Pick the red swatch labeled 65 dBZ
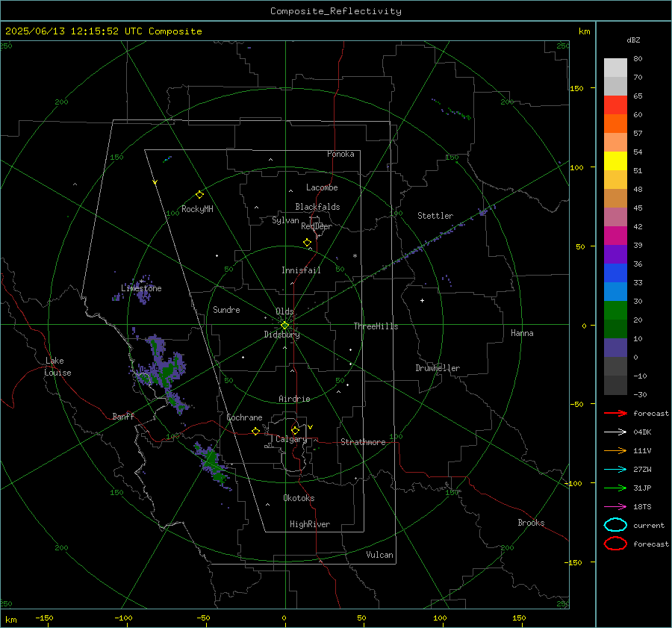 click(615, 105)
